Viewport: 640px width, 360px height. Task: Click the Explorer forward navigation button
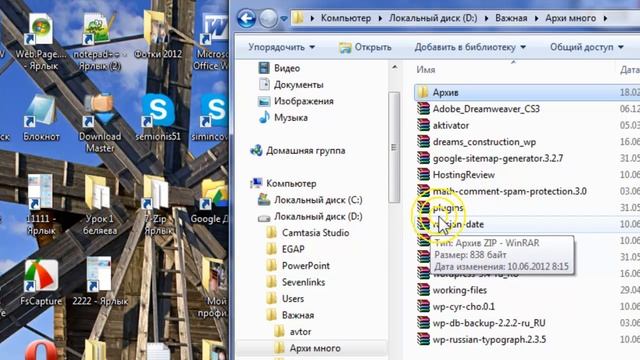268,18
